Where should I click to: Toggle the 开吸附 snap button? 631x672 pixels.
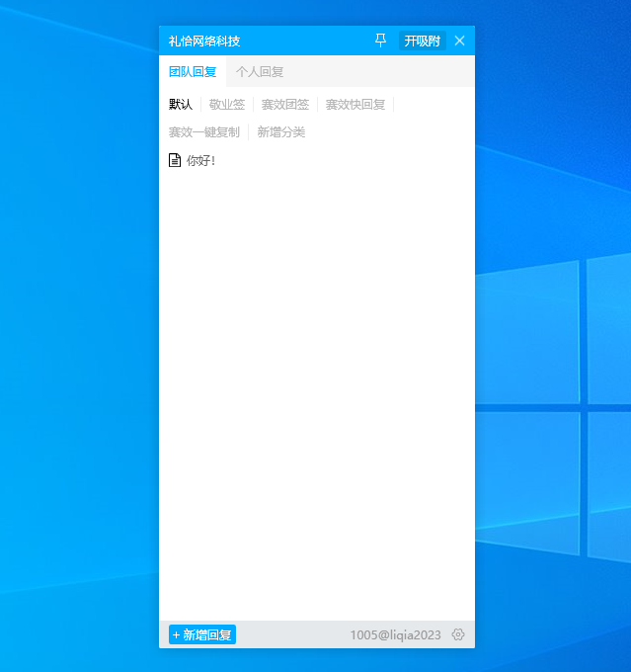click(423, 41)
